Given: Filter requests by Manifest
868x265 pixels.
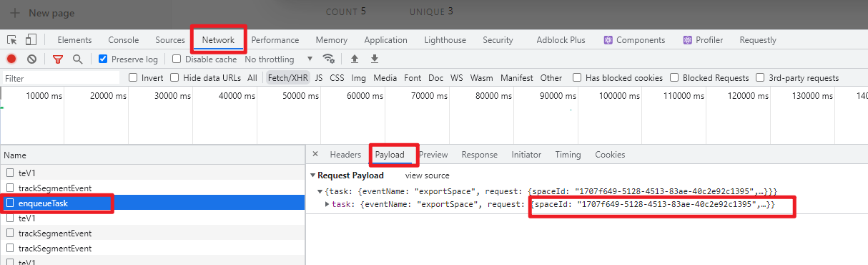Looking at the screenshot, I should (516, 78).
